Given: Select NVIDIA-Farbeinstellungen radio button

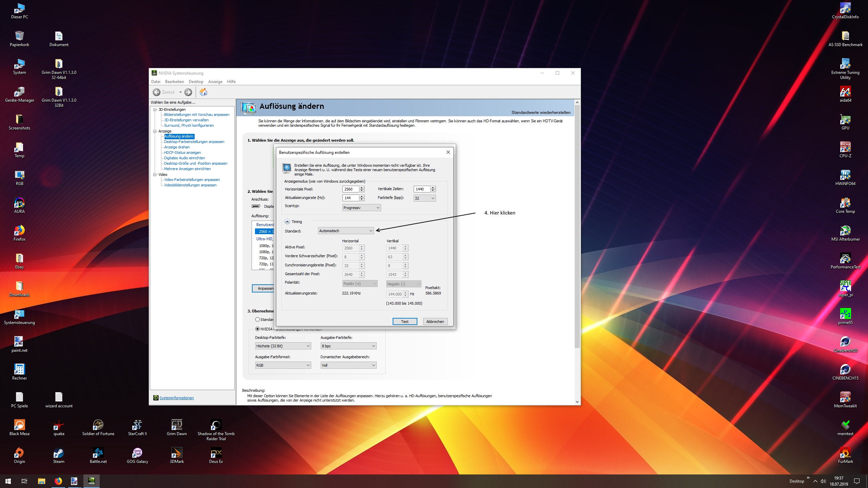Looking at the screenshot, I should [x=257, y=329].
